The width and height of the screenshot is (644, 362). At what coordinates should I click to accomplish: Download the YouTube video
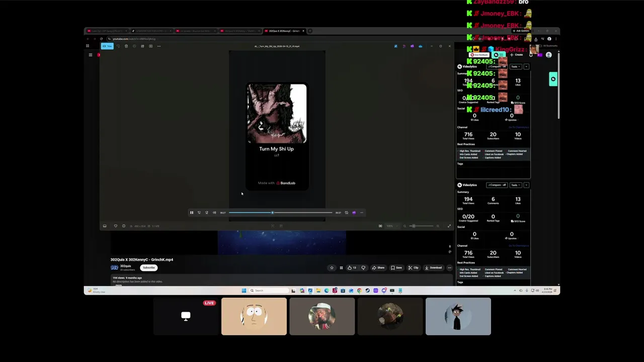coord(433,267)
